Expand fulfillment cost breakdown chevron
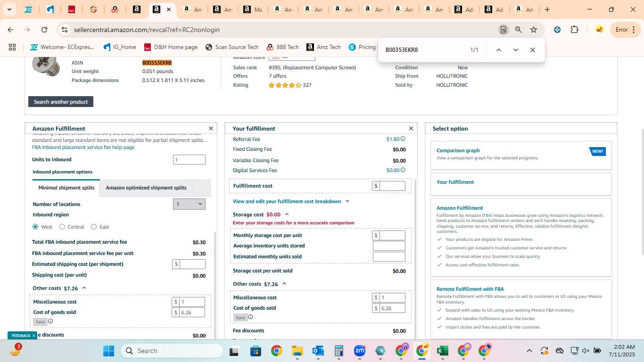 coord(347,201)
